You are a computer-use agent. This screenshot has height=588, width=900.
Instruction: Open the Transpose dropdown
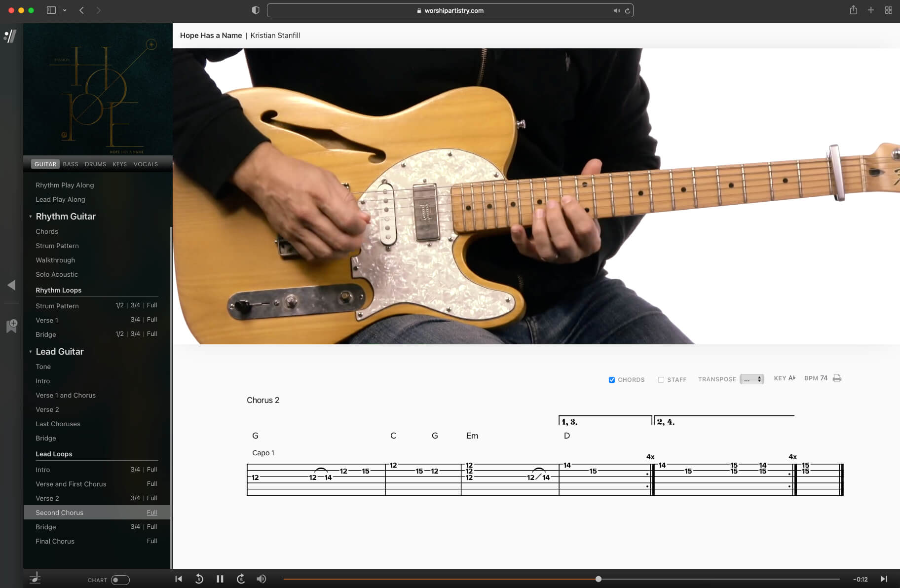point(751,379)
